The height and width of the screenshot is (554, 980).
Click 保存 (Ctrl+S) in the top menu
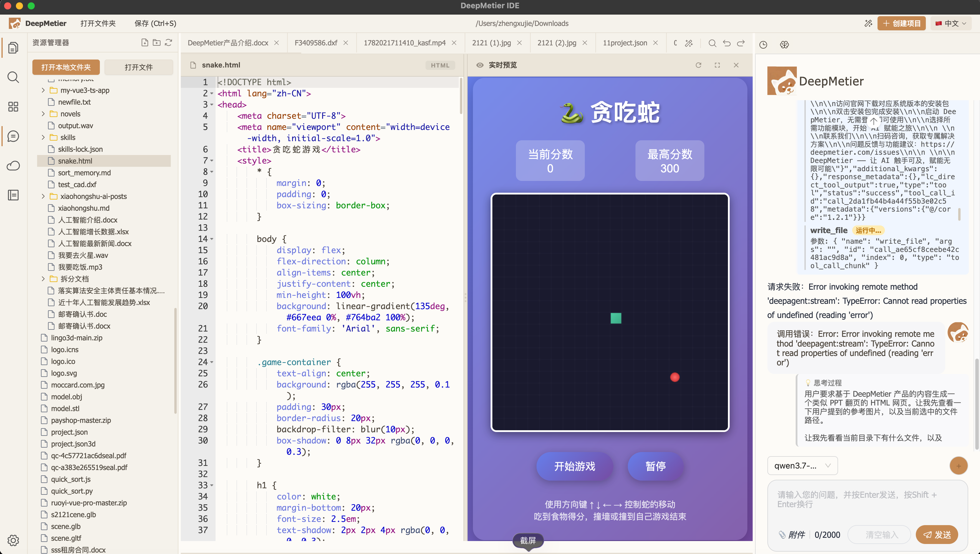click(x=155, y=23)
